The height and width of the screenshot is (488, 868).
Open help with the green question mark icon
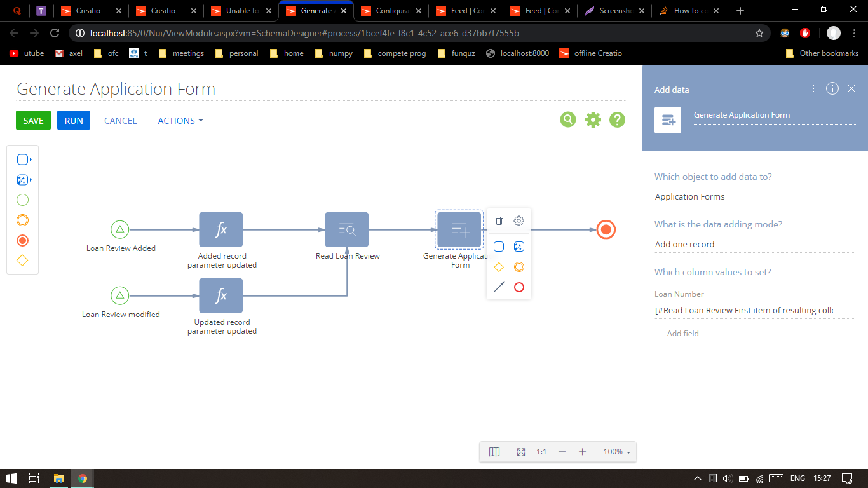point(617,119)
